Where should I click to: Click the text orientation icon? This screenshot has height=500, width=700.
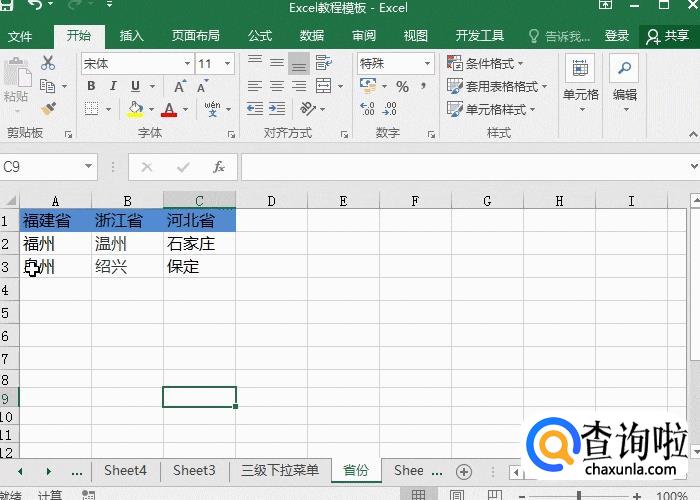click(x=308, y=108)
